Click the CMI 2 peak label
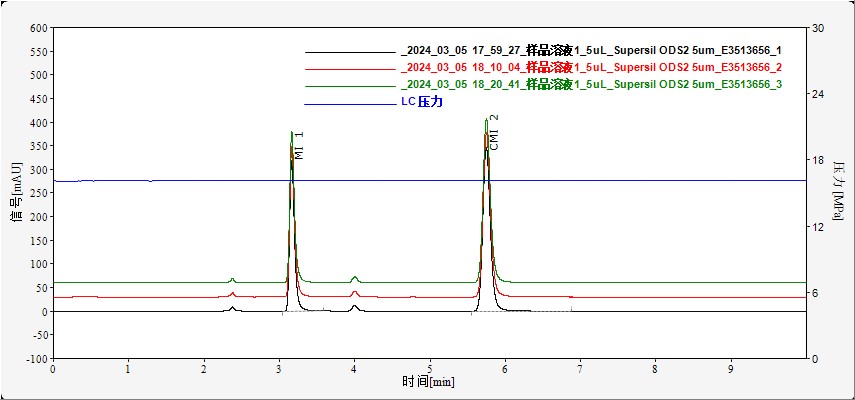The width and height of the screenshot is (855, 400). 494,132
